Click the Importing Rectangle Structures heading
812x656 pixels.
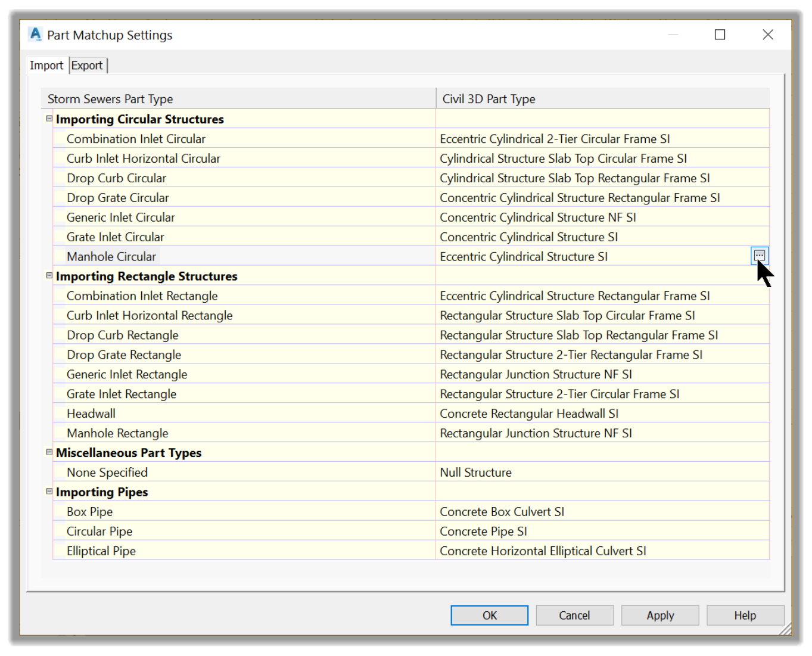147,276
